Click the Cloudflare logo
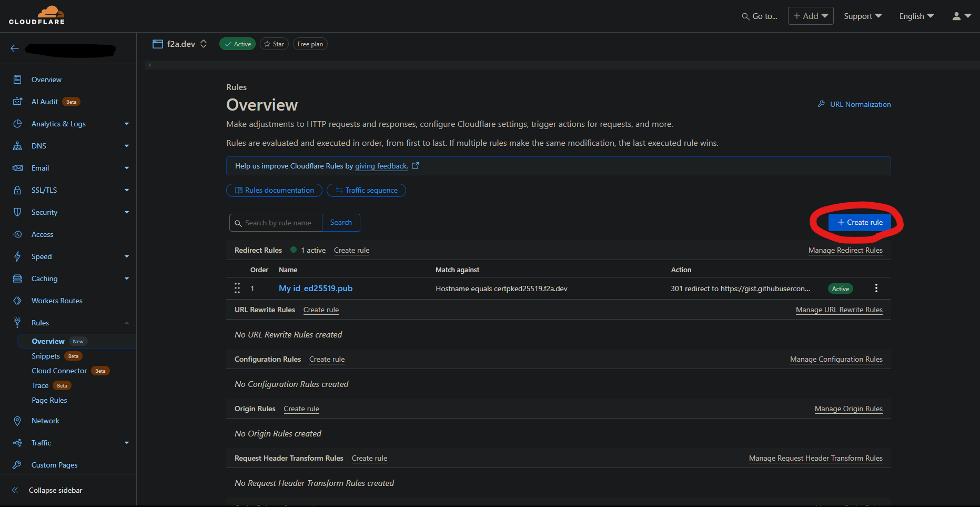Screen dimensions: 980x507 tap(37, 15)
